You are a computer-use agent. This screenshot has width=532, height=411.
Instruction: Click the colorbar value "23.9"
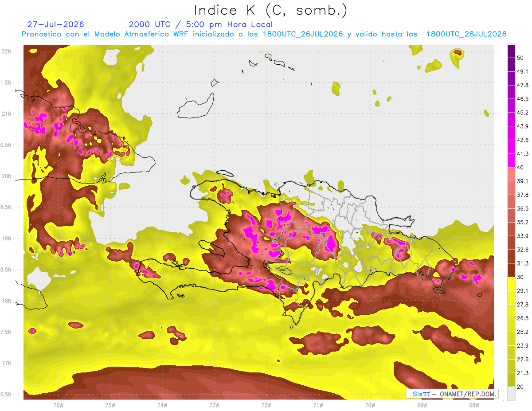(523, 346)
